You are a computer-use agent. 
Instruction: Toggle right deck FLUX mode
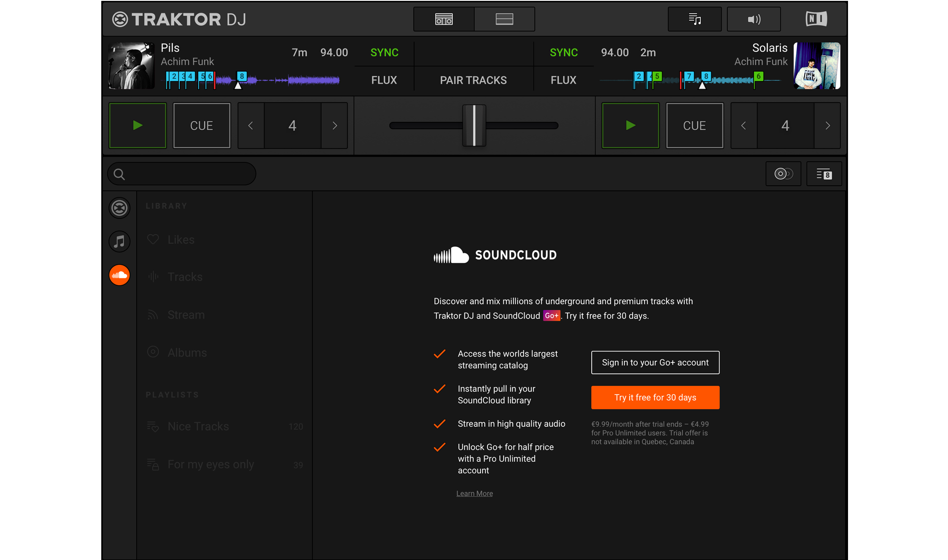point(563,80)
